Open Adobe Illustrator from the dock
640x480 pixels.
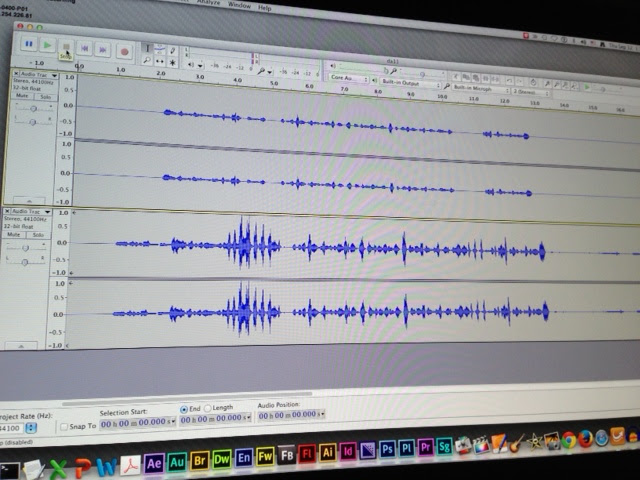pyautogui.click(x=327, y=453)
